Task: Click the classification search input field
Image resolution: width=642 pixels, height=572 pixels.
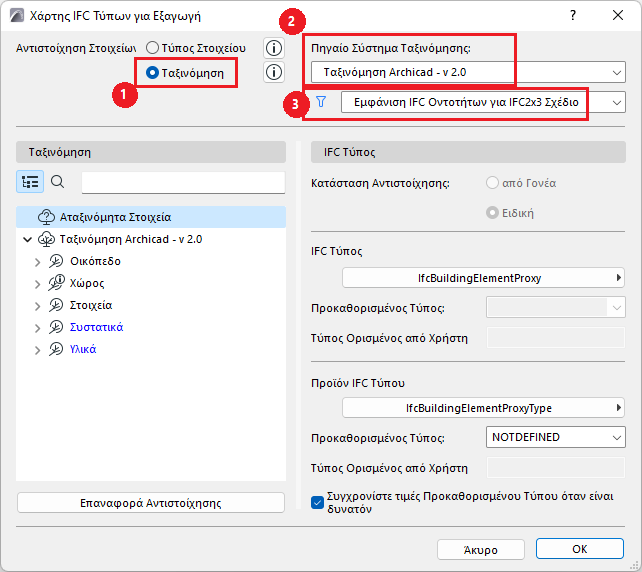Action: tap(183, 182)
